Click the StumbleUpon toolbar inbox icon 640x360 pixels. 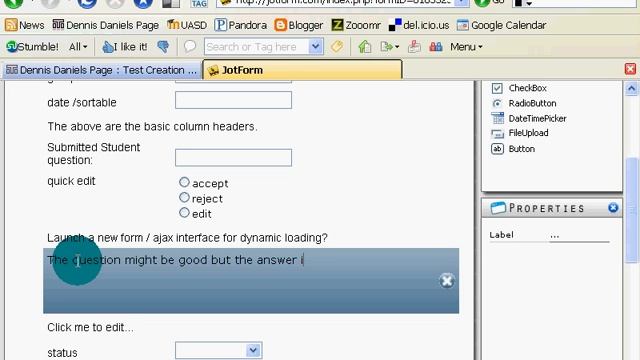tap(414, 47)
